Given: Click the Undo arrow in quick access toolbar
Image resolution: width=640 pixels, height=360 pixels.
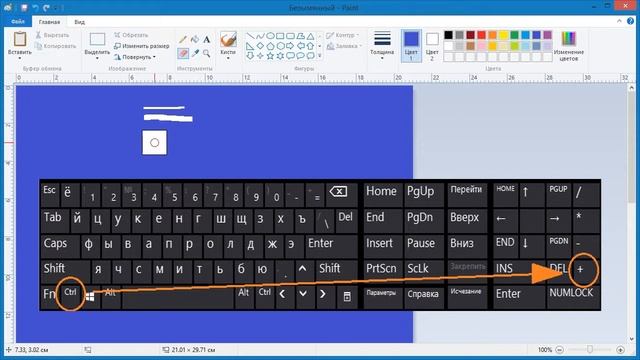Looking at the screenshot, I should tap(35, 7).
